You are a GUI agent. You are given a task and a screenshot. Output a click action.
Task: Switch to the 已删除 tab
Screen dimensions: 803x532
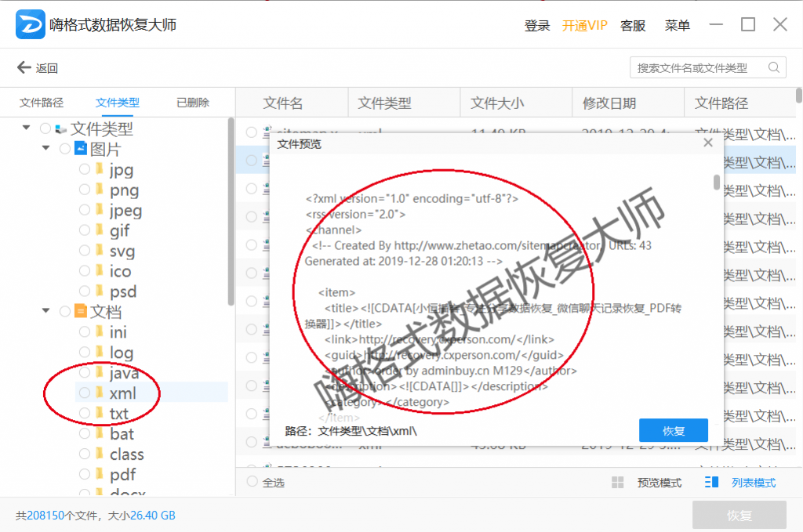pyautogui.click(x=193, y=103)
